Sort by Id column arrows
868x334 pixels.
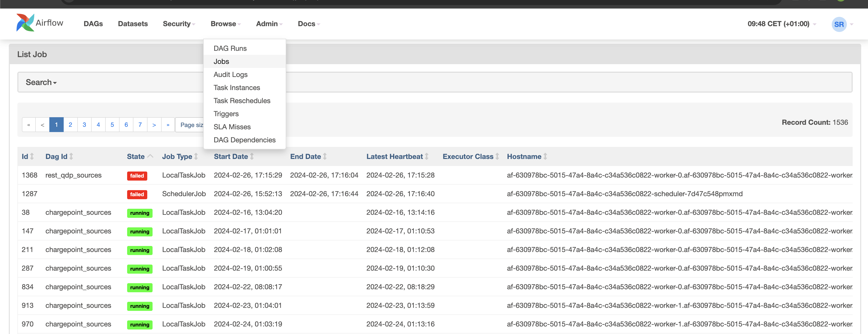point(32,156)
